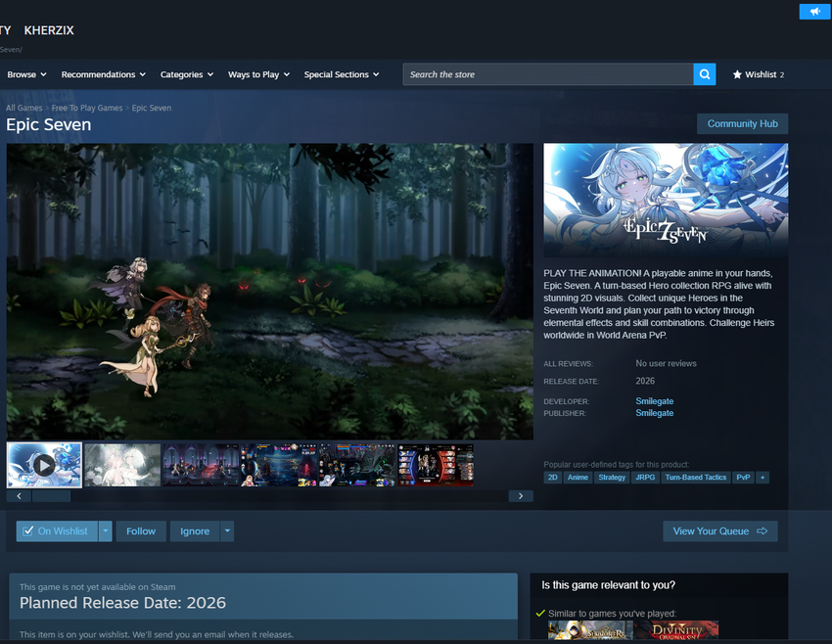832x644 pixels.
Task: Toggle the On Wishlist checkbox button
Action: (x=57, y=531)
